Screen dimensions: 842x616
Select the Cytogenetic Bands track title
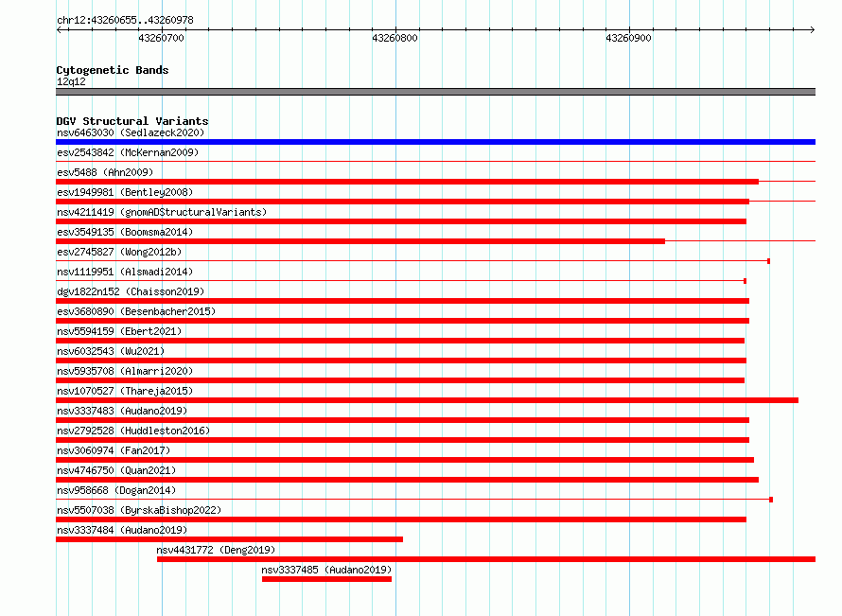coord(113,70)
